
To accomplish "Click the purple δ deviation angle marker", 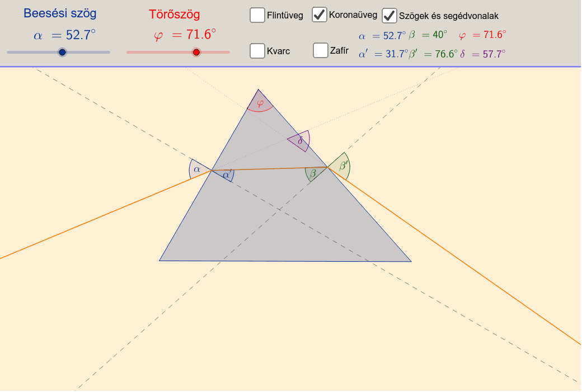I will pyautogui.click(x=301, y=141).
